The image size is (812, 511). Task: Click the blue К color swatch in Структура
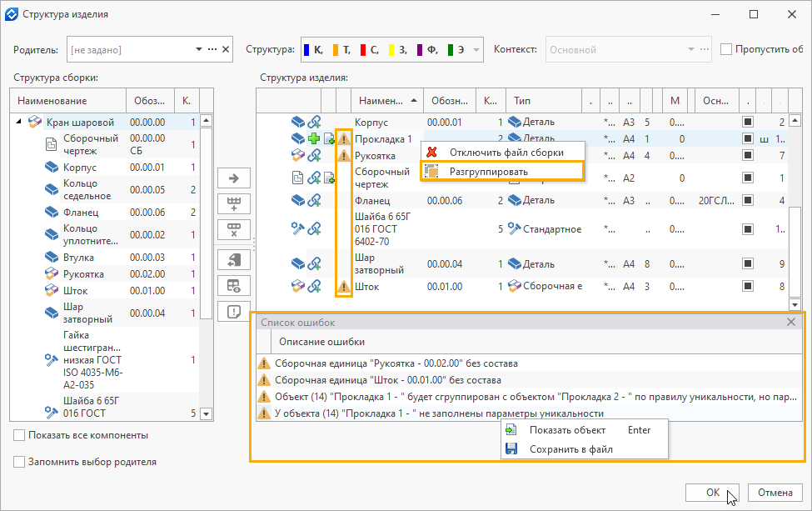pos(306,50)
